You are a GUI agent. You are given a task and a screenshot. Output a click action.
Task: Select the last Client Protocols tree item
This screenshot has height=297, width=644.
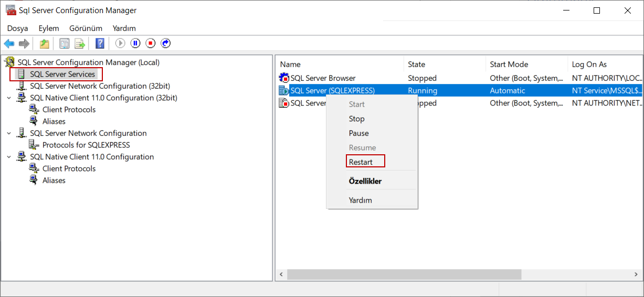coord(69,168)
